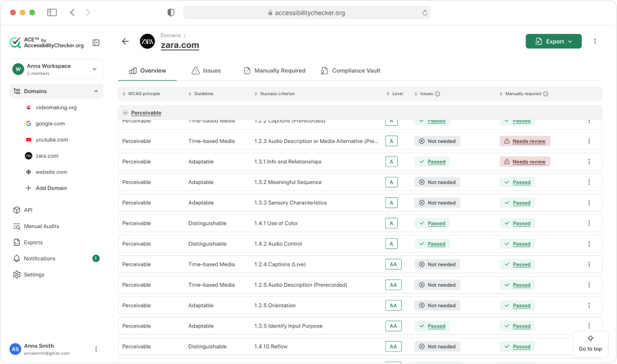The height and width of the screenshot is (364, 617).
Task: Open the Anna Smith user menu dots
Action: coord(96,349)
